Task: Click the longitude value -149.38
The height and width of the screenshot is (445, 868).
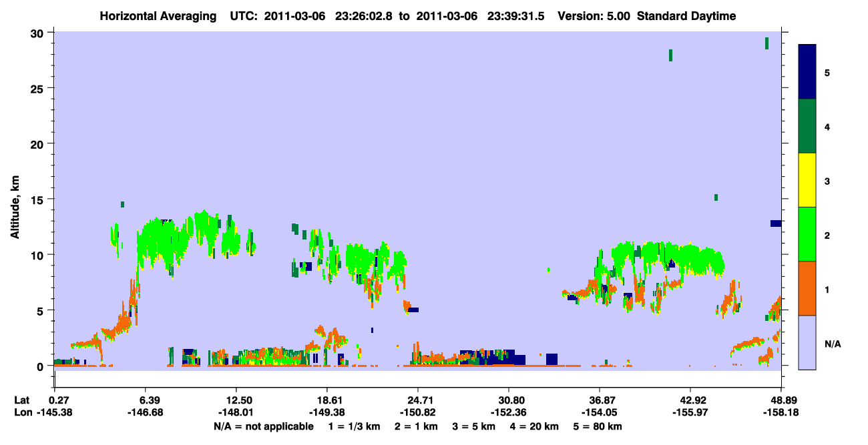Action: tap(327, 413)
